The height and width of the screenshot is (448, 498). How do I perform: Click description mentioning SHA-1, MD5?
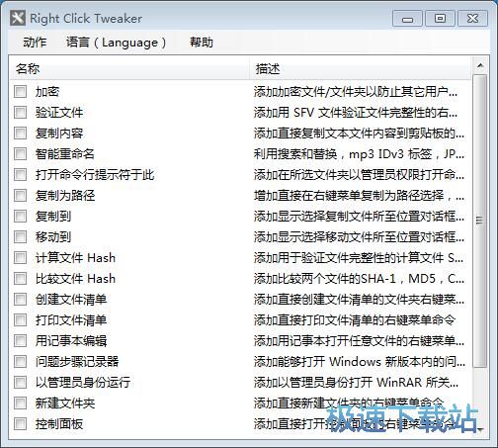[359, 279]
